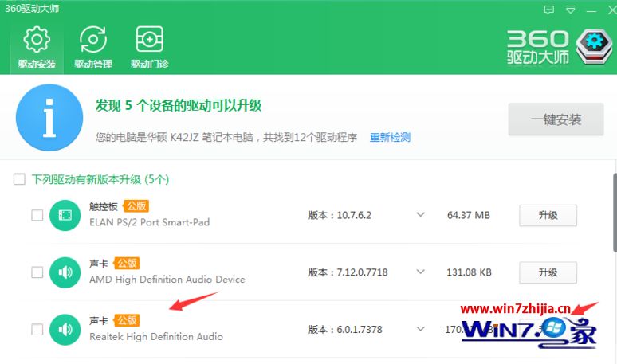
Task: Click the text Realtek High Definition Audio
Action: click(x=156, y=336)
